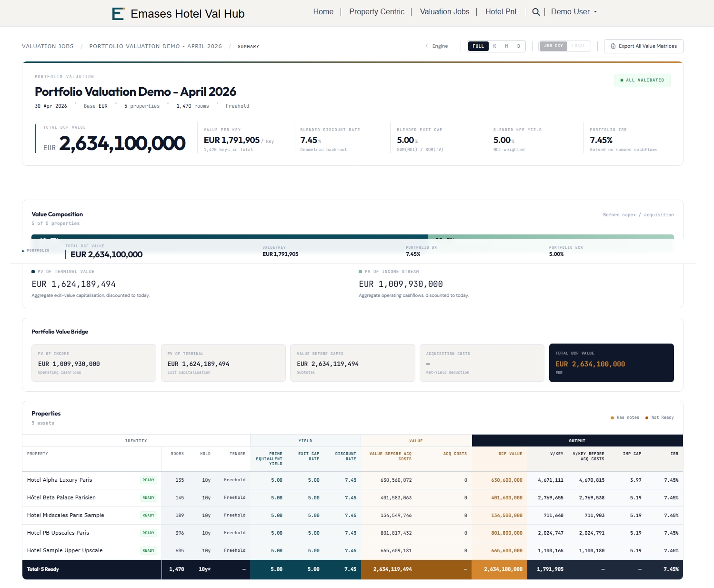Click READY badge for Hotel PB Upscales Paris
The height and width of the screenshot is (588, 714).
149,533
